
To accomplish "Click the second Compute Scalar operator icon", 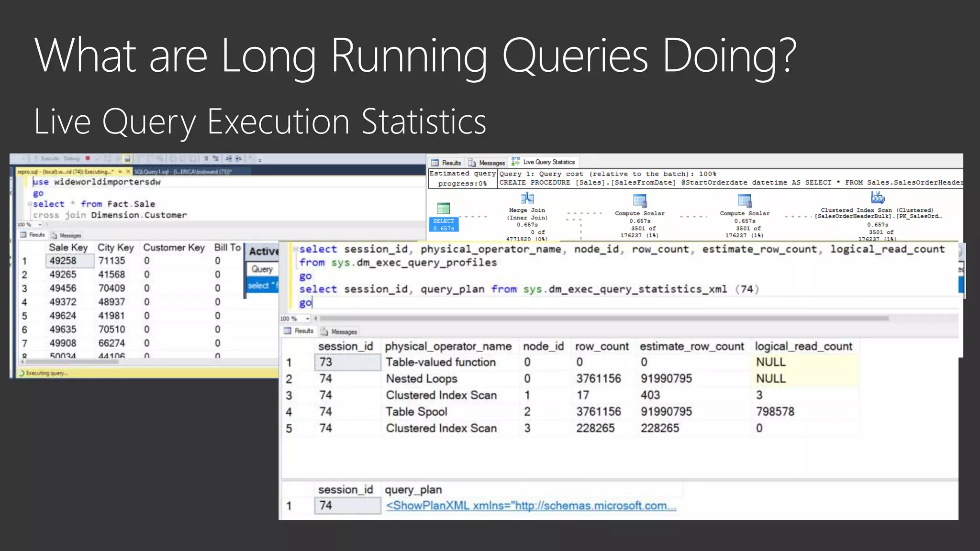I will click(x=744, y=200).
